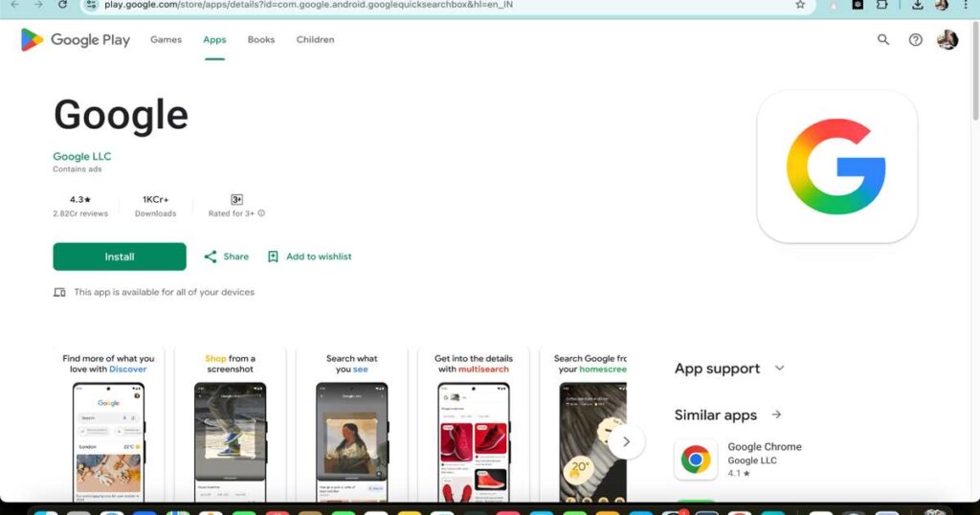Share the Google app

pyautogui.click(x=226, y=257)
